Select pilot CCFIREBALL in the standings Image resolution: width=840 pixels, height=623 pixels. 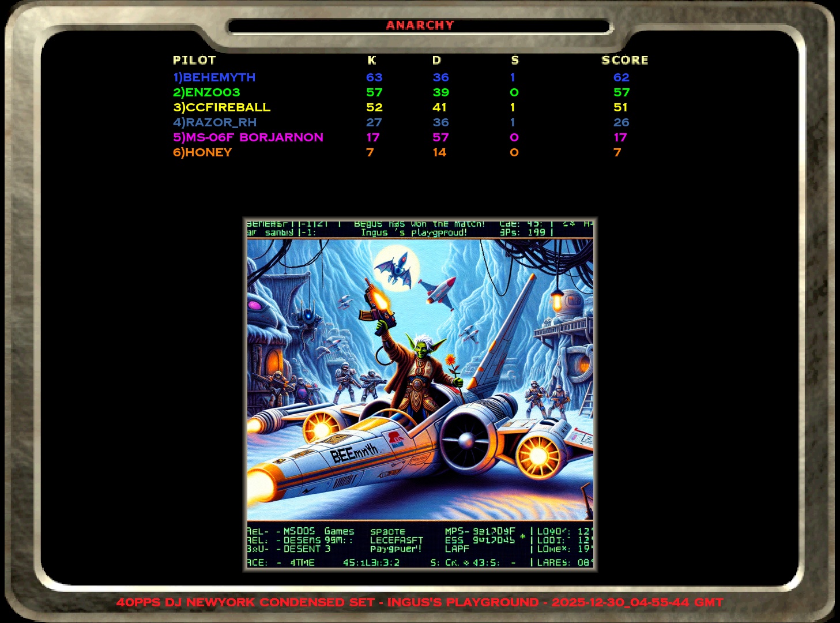222,107
